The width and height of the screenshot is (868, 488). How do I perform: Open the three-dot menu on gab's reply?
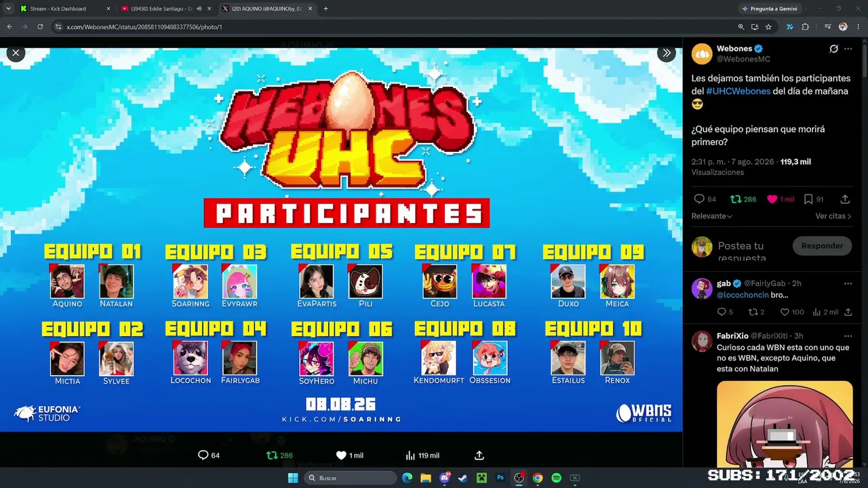pyautogui.click(x=848, y=283)
